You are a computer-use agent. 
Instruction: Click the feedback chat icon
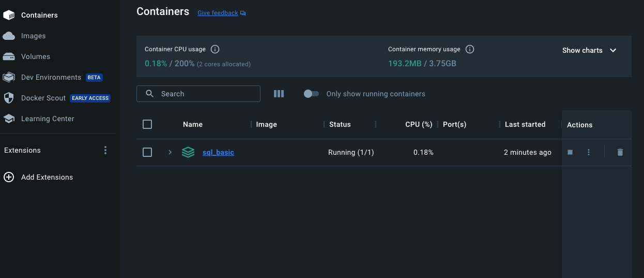pyautogui.click(x=243, y=13)
